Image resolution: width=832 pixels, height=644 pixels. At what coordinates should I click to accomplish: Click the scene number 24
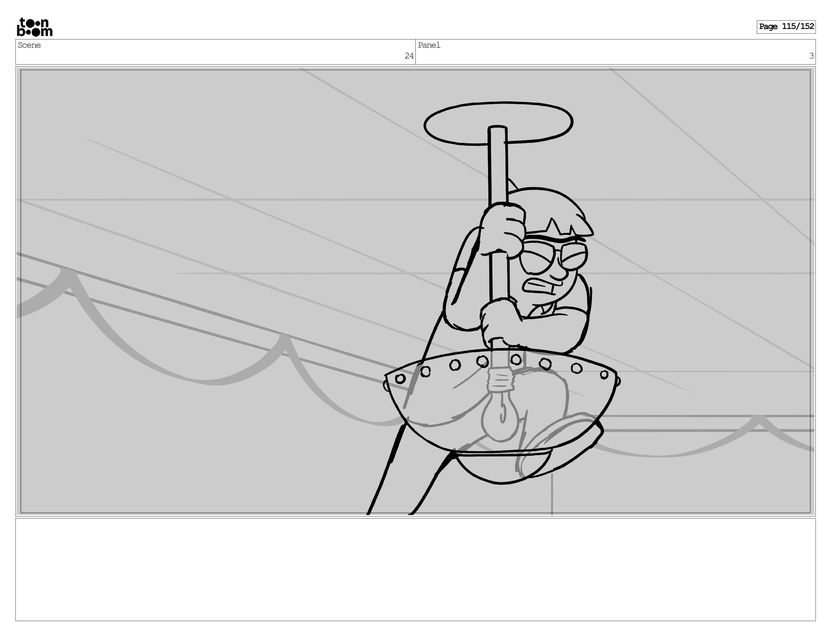[409, 56]
